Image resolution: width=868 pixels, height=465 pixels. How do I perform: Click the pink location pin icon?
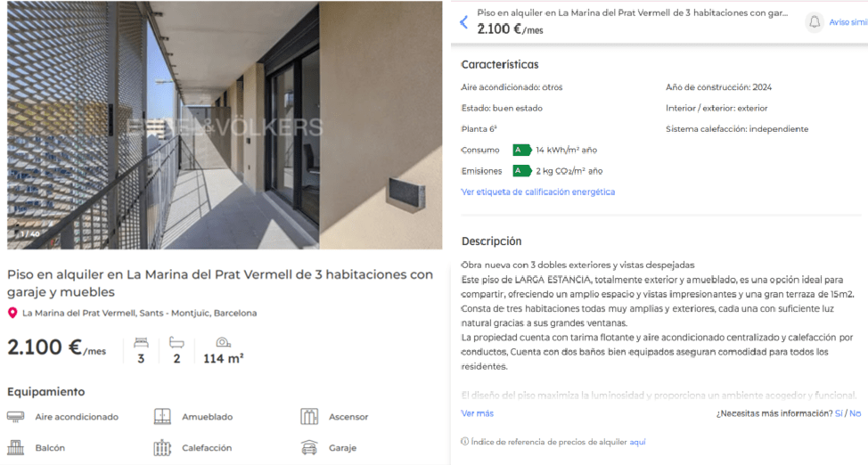pyautogui.click(x=12, y=313)
